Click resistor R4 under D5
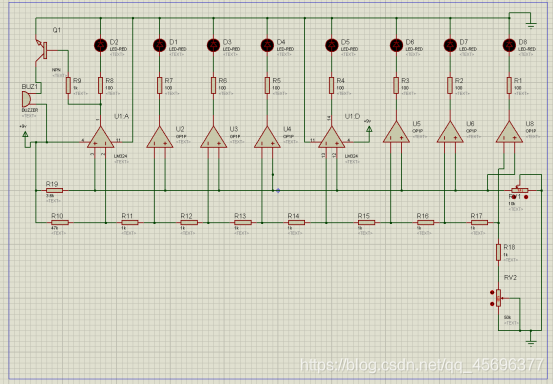 pyautogui.click(x=331, y=85)
